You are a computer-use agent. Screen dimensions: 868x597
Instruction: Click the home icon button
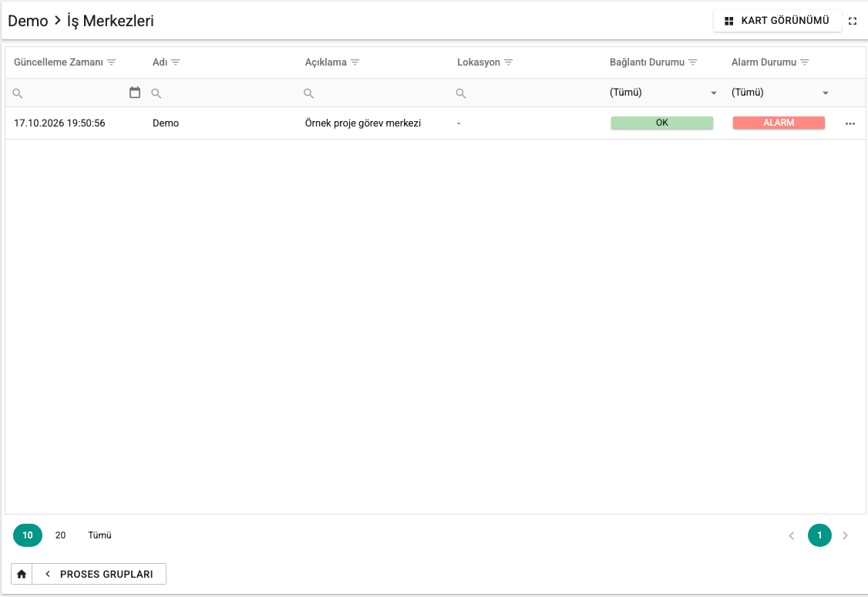22,575
